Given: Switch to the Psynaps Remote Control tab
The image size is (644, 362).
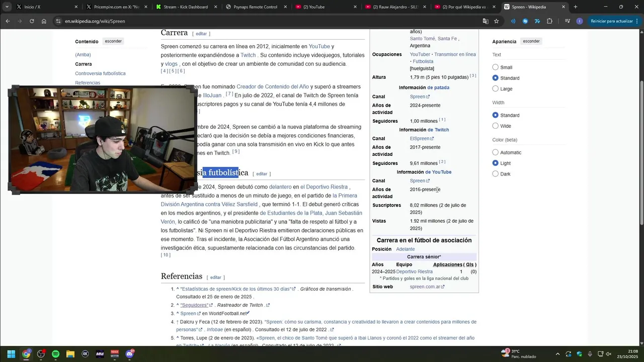Looking at the screenshot, I should click(256, 7).
